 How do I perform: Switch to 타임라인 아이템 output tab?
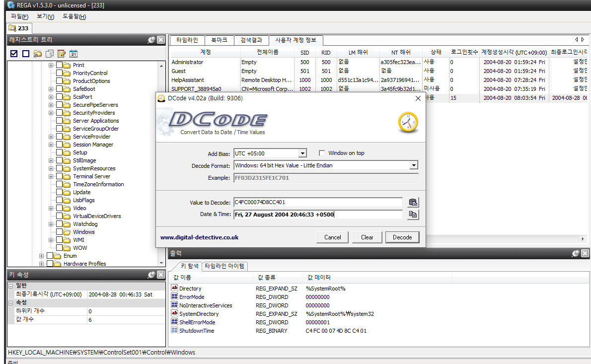224,266
